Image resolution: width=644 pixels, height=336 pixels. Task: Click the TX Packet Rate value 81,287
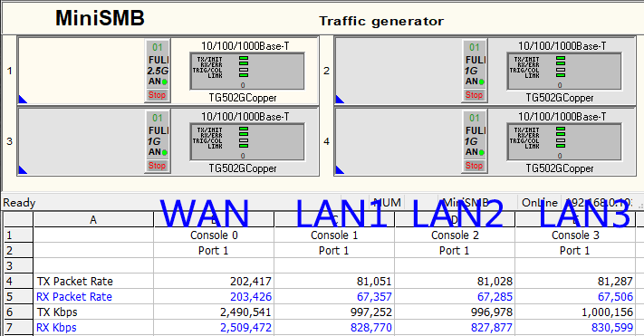tap(615, 282)
